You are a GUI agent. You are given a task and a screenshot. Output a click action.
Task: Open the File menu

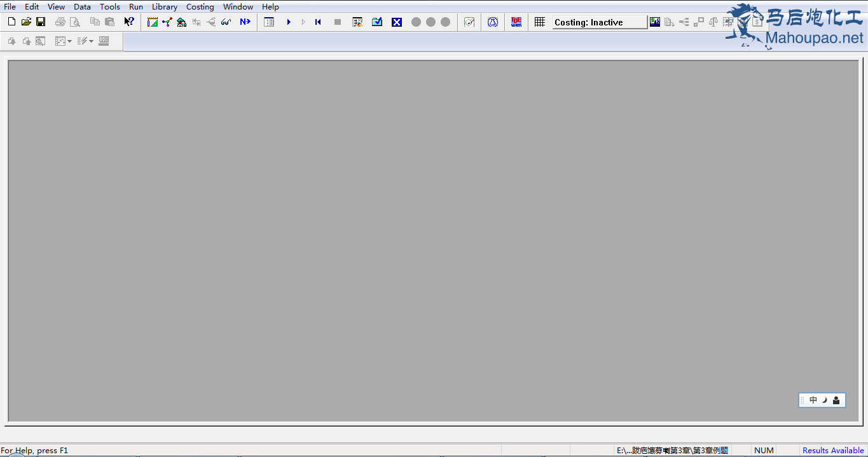(10, 7)
